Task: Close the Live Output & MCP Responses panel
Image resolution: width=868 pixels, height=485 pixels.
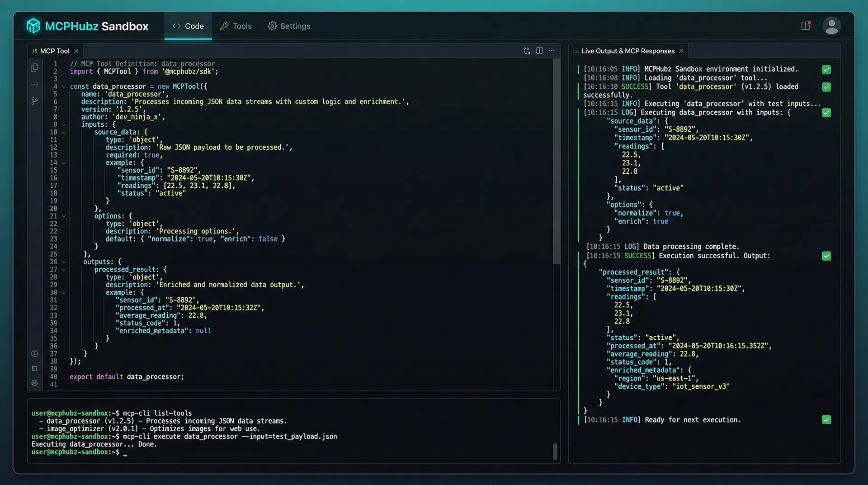Action: 681,51
